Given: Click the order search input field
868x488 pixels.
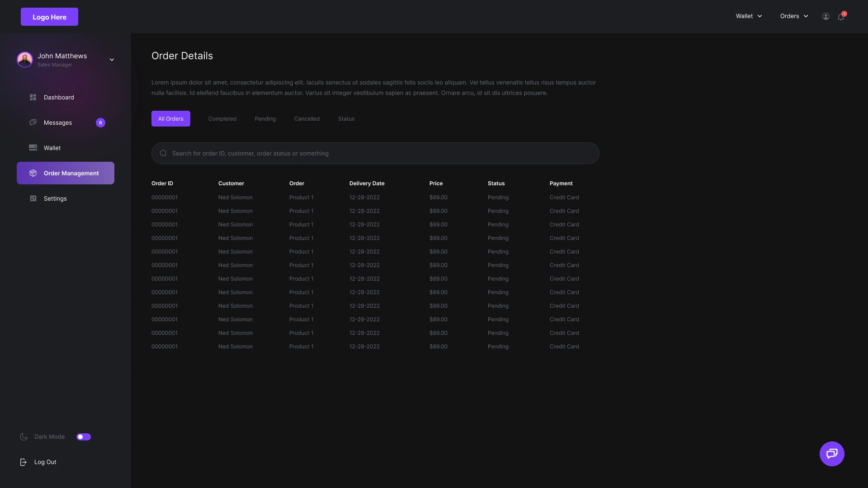Looking at the screenshot, I should coord(375,153).
